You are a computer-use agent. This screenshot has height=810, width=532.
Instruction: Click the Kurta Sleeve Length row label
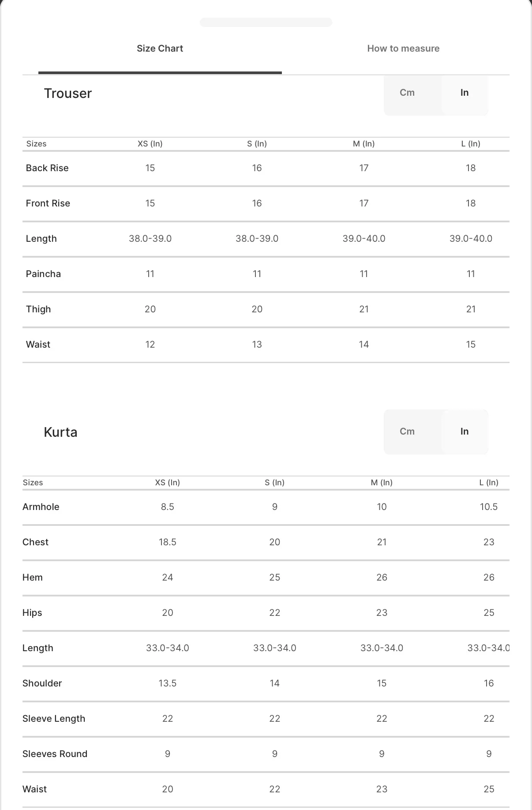tap(54, 719)
